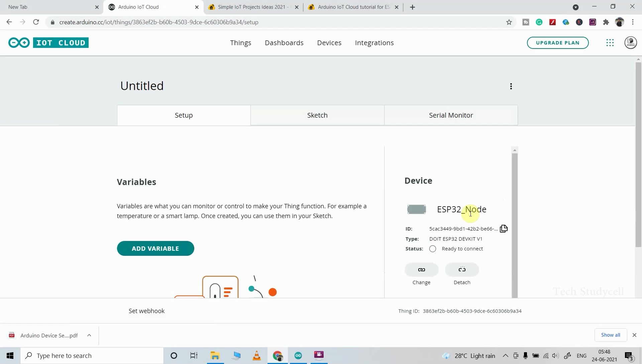The width and height of the screenshot is (642, 364).
Task: Open the user profile avatar menu
Action: click(x=631, y=43)
